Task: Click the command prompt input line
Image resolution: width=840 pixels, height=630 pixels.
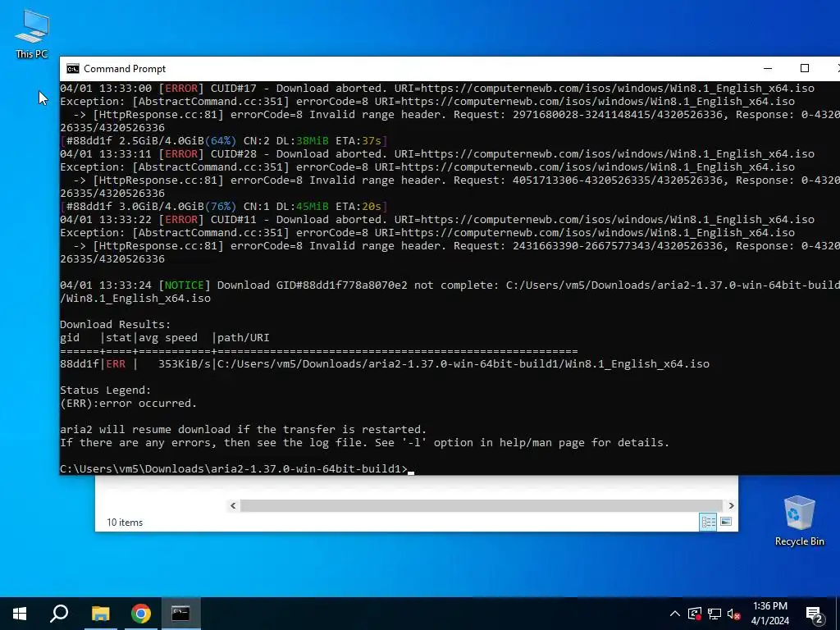Action: 236,468
